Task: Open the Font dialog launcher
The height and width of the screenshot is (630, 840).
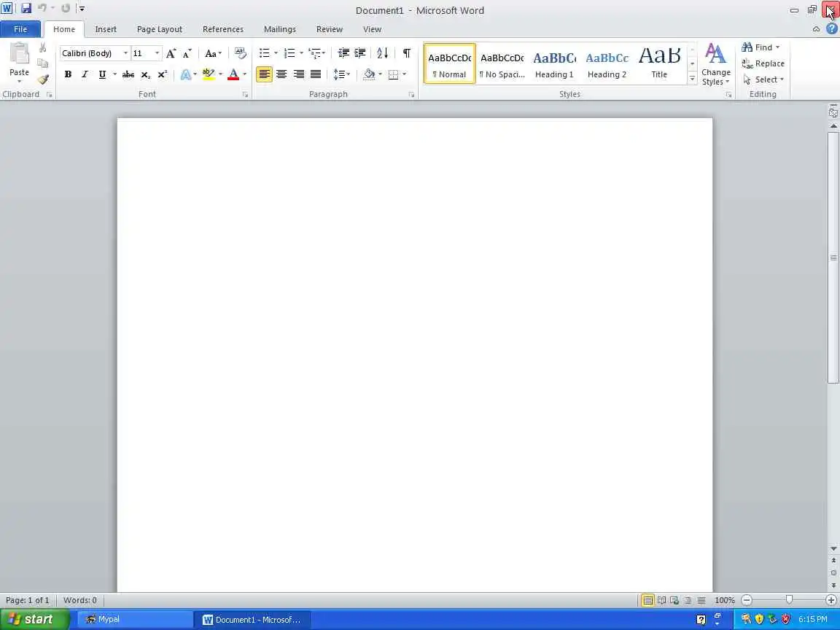Action: [x=245, y=95]
